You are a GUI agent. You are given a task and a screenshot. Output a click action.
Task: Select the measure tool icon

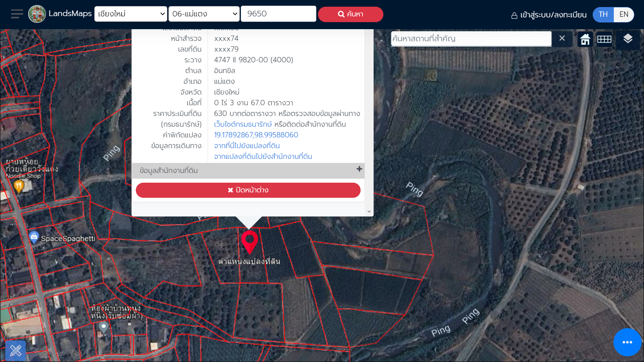15,351
